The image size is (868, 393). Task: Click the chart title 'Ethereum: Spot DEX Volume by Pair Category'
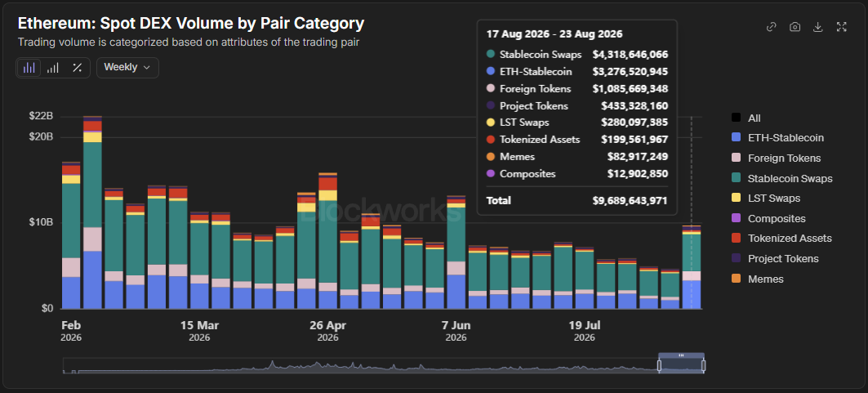click(191, 23)
